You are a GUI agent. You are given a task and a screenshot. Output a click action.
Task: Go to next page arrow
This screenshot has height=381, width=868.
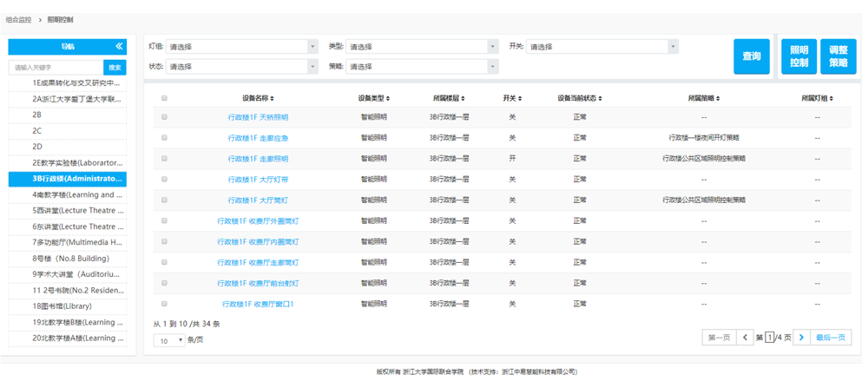click(801, 338)
